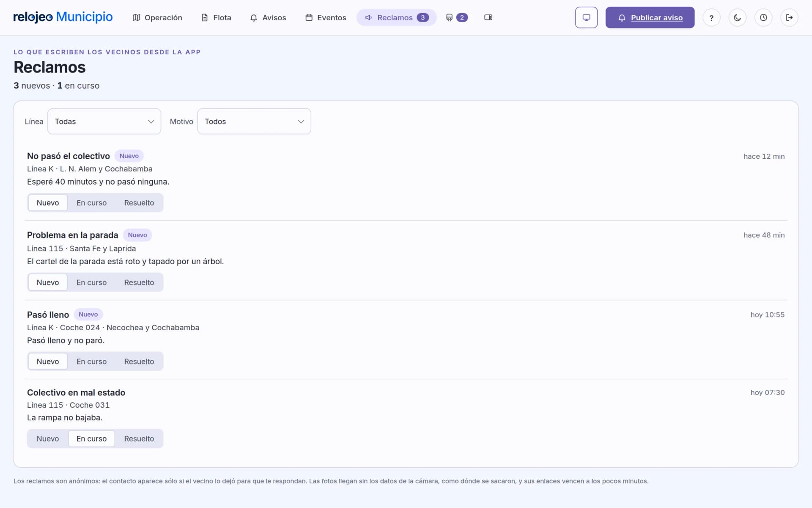Mark 'No pasó el colectivo' as Resuelto
Screen dimensions: 812x508
click(139, 203)
